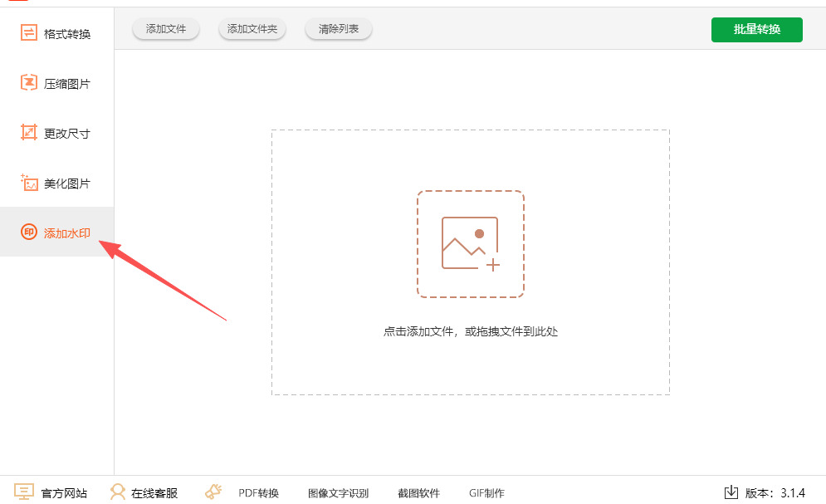Click the megaphone icon beside PDF转换
Image resolution: width=826 pixels, height=504 pixels.
213,492
